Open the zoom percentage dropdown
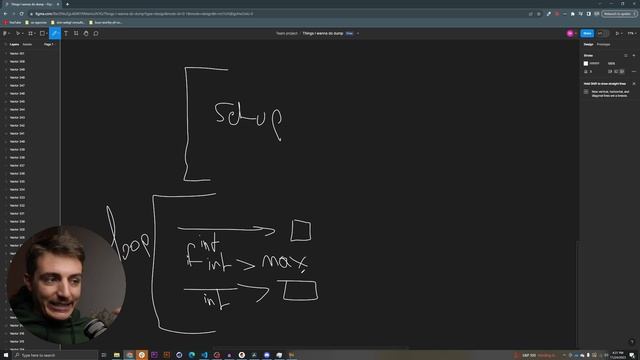Viewport: 640px width, 360px height. [x=631, y=33]
